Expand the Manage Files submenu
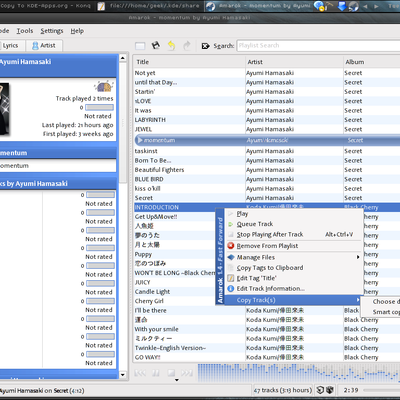 point(294,257)
